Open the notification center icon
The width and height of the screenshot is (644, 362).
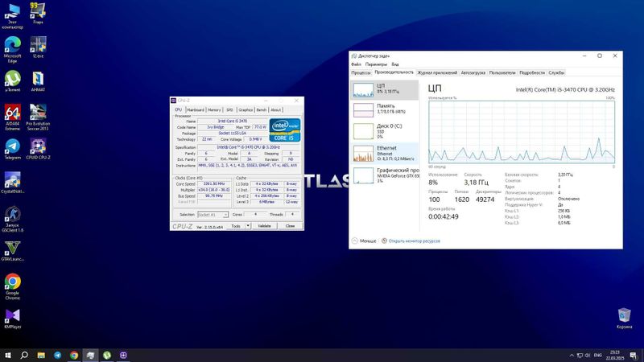(634, 356)
